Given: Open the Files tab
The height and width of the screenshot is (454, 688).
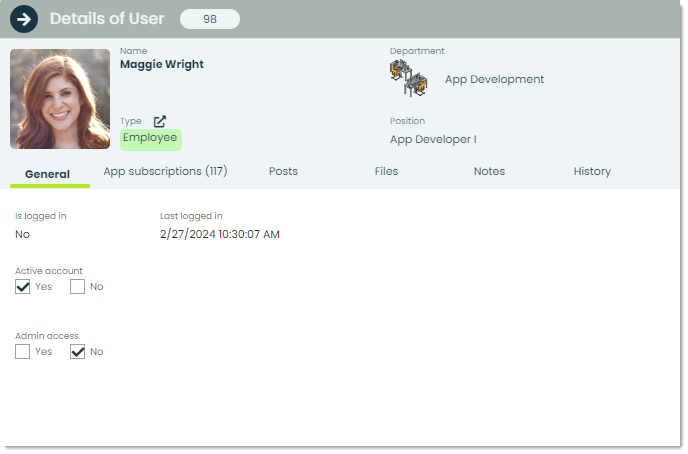Looking at the screenshot, I should click(387, 172).
